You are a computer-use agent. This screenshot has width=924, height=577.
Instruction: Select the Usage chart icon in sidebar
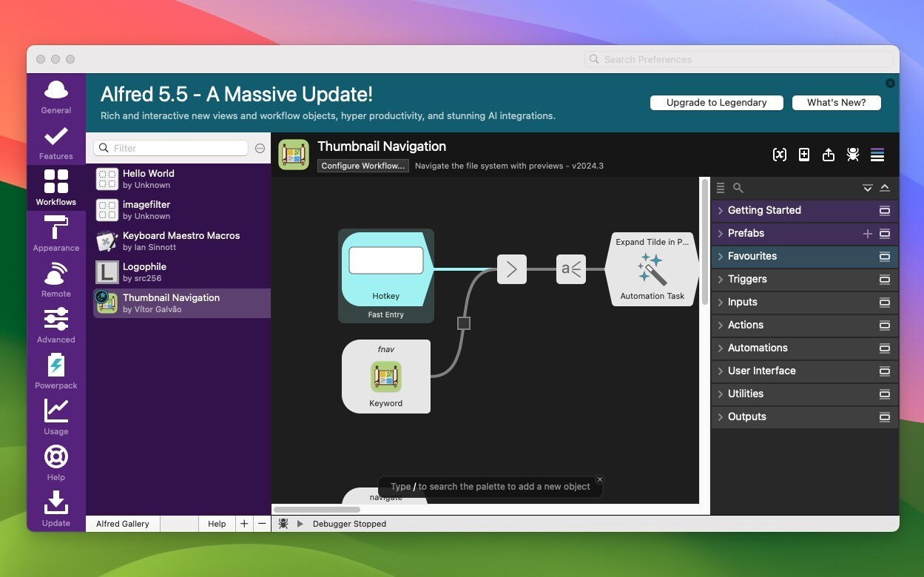click(55, 416)
